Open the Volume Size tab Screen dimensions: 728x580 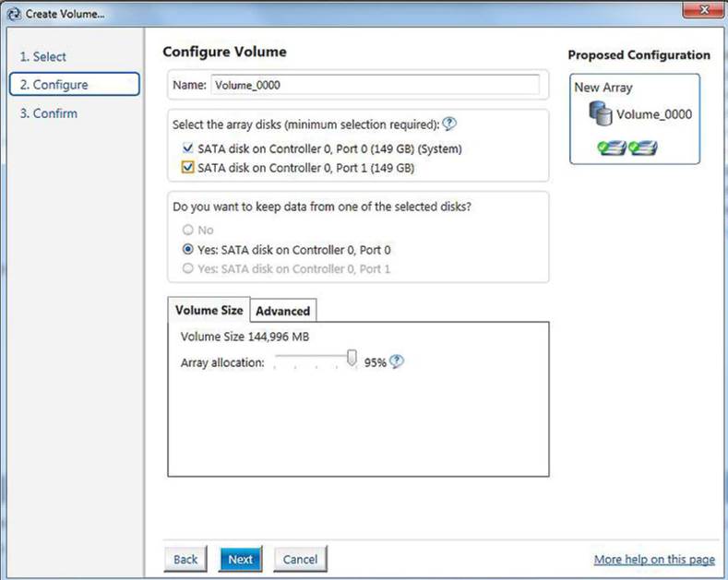click(209, 310)
